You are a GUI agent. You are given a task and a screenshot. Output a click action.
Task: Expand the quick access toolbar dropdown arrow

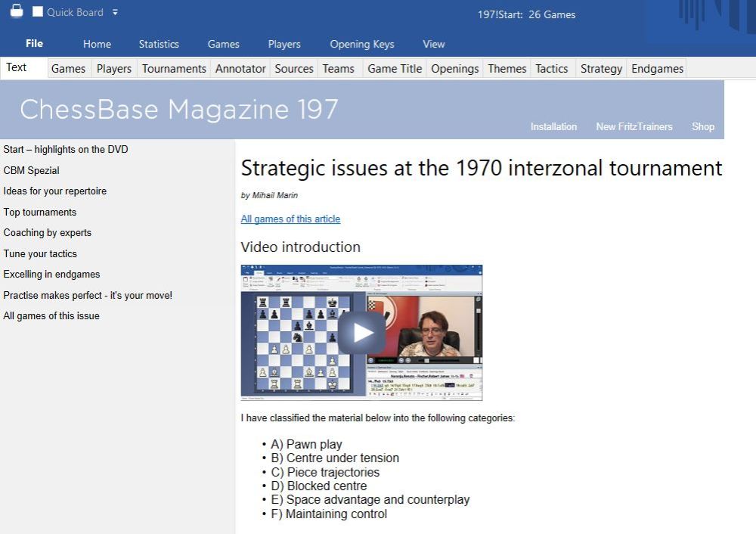pos(115,12)
